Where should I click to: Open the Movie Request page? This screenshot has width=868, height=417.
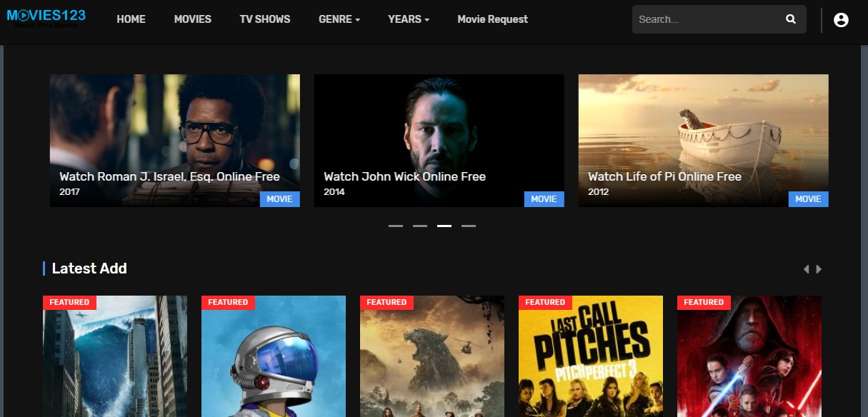point(493,19)
